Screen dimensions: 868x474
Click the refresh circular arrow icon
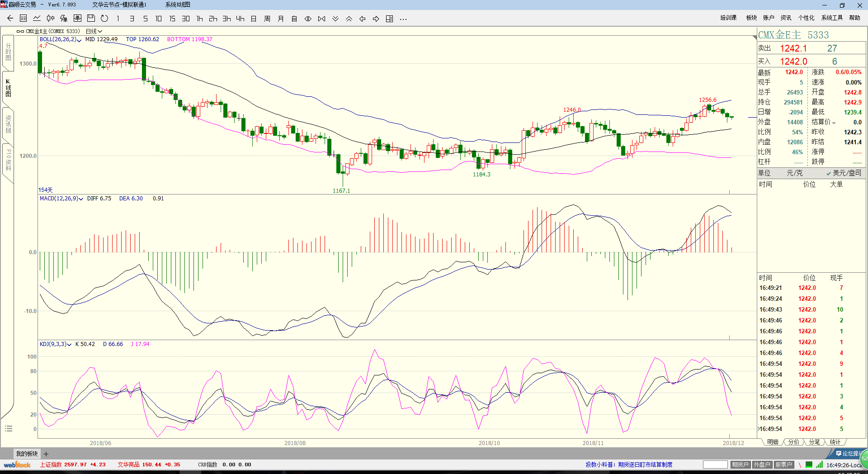[x=104, y=19]
